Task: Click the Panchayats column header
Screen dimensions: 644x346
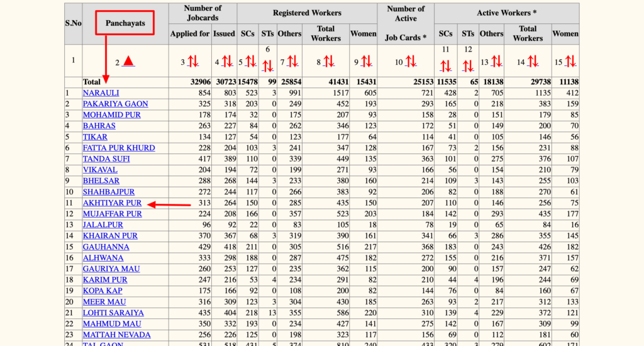Action: point(125,23)
